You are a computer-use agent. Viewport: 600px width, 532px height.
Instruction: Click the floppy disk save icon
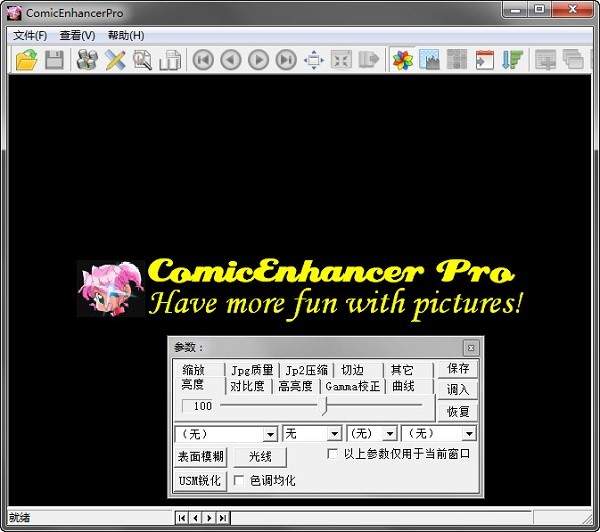(x=54, y=60)
